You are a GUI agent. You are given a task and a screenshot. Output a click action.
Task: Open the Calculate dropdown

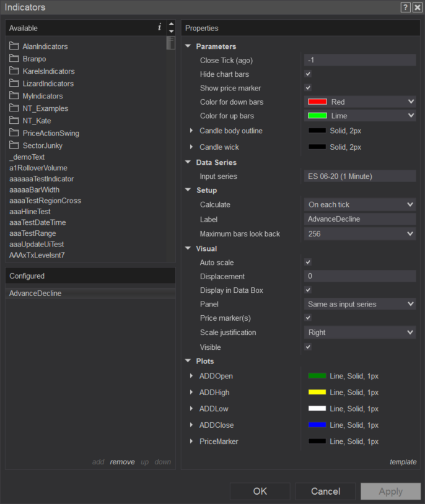pyautogui.click(x=360, y=204)
